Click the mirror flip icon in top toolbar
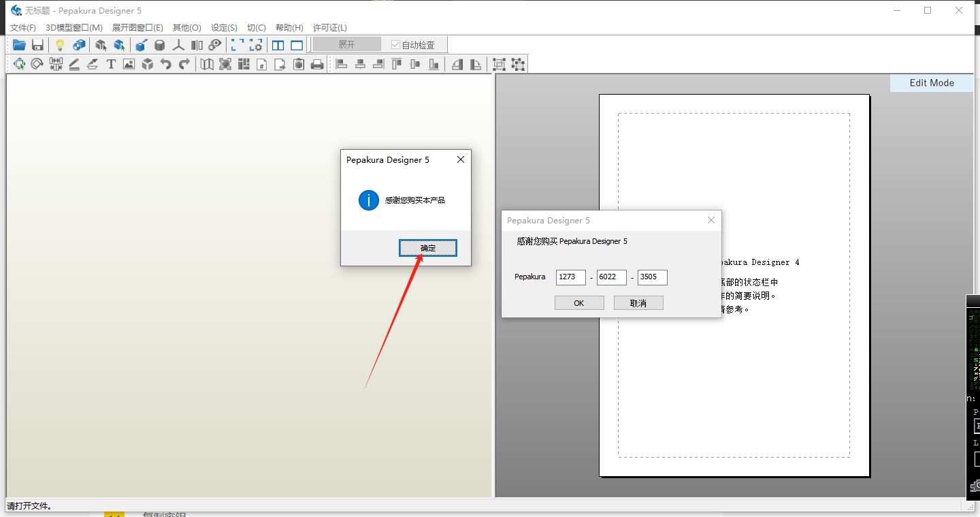The image size is (980, 517). (x=197, y=45)
